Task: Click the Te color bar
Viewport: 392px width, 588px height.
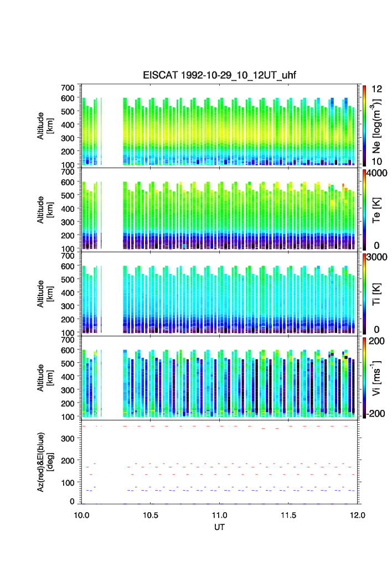Action: coord(364,210)
